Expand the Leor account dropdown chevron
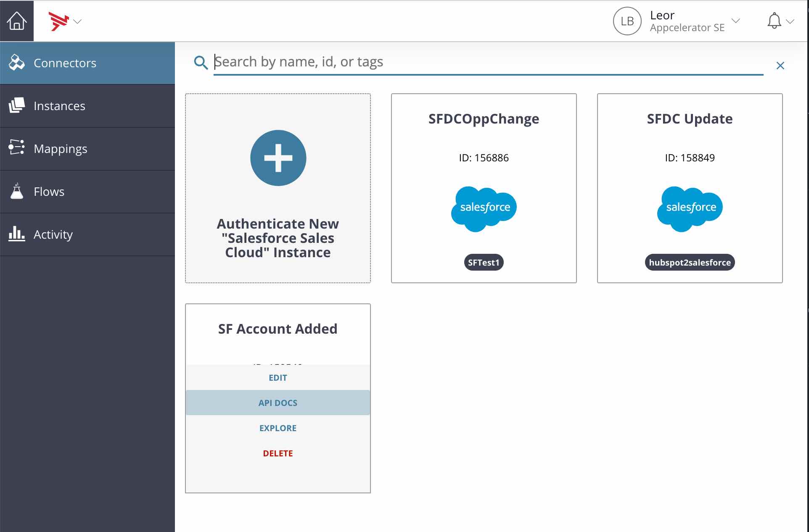This screenshot has height=532, width=809. pyautogui.click(x=736, y=21)
